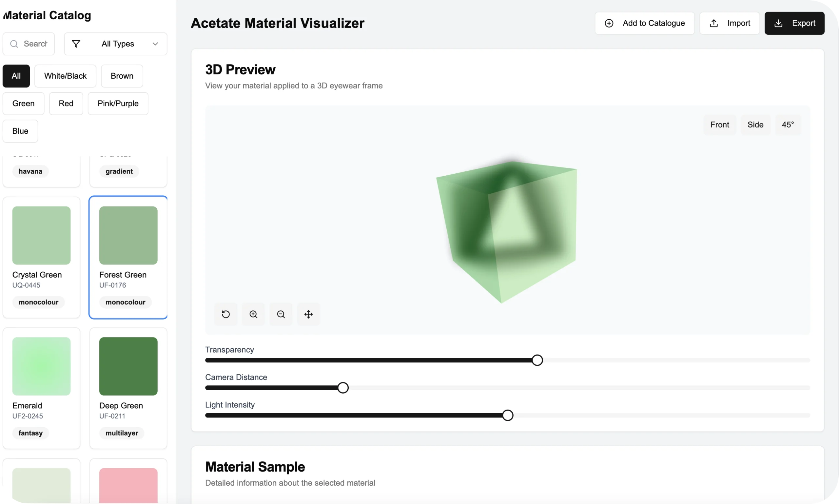Enable the Green color filter

[x=23, y=103]
